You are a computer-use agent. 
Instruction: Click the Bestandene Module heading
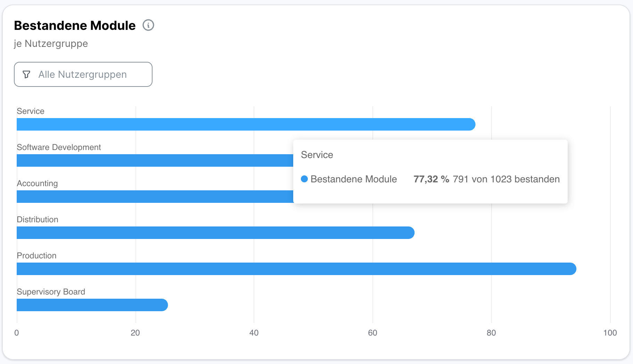[75, 25]
